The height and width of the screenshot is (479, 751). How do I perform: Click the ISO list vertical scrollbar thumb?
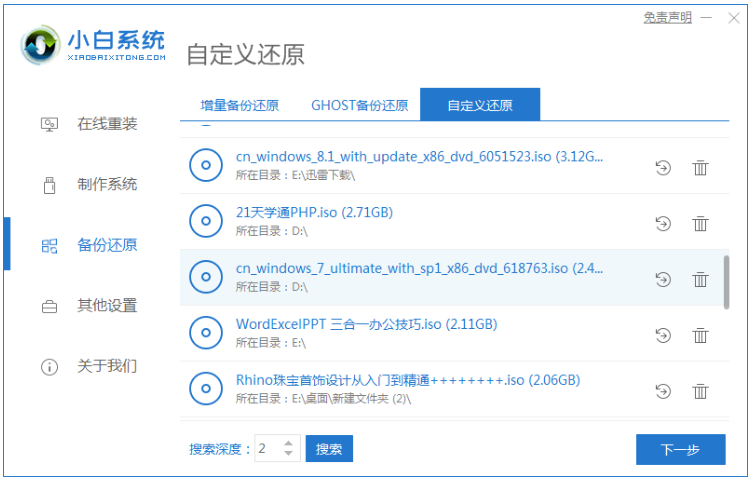(x=726, y=283)
